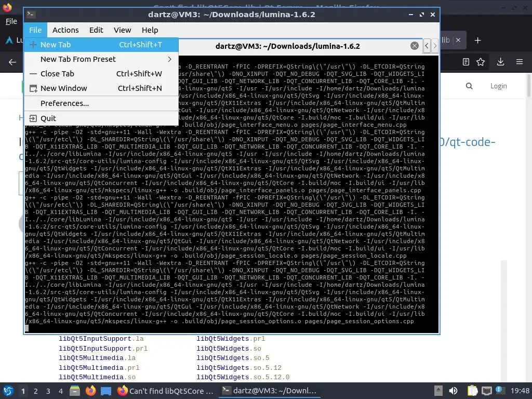Open the Actions menu

[65, 30]
